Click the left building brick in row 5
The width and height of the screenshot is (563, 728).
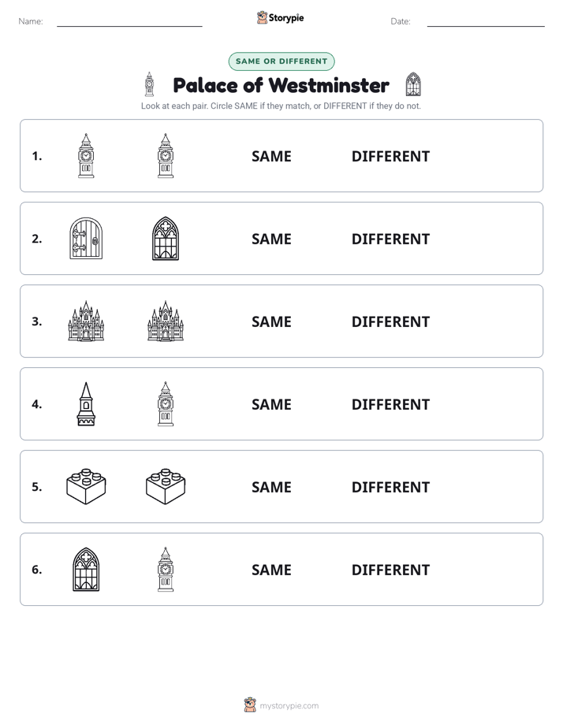coord(86,486)
